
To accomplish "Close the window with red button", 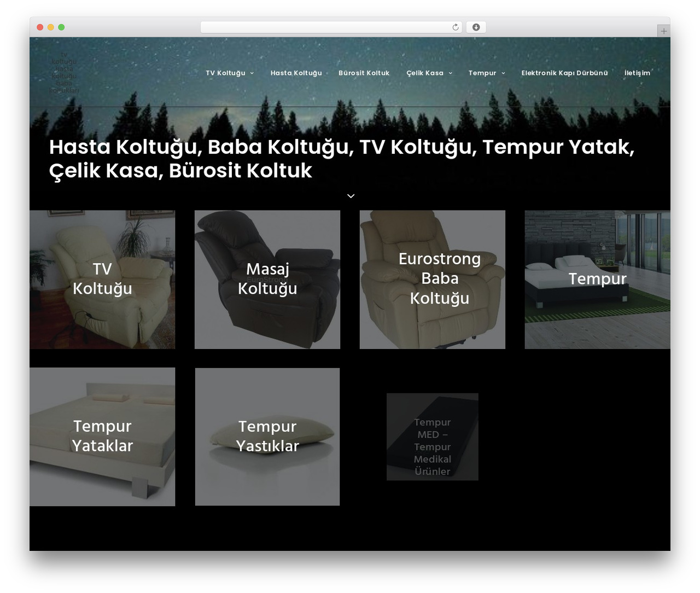I will pyautogui.click(x=40, y=27).
